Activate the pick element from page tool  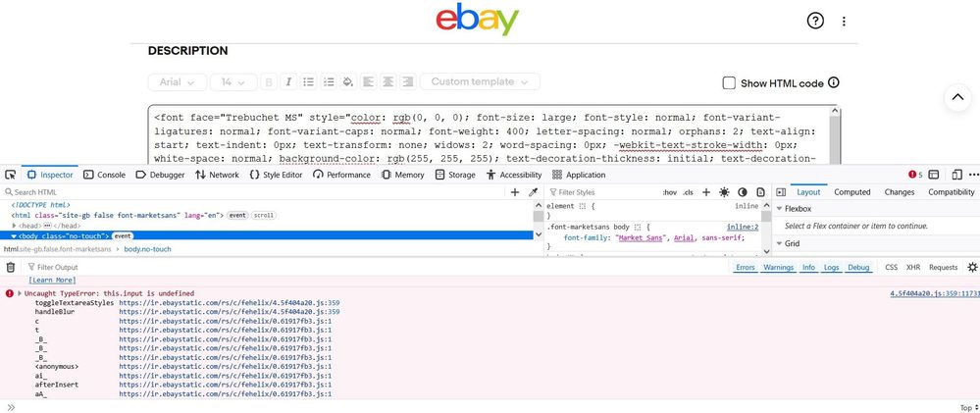pos(11,175)
